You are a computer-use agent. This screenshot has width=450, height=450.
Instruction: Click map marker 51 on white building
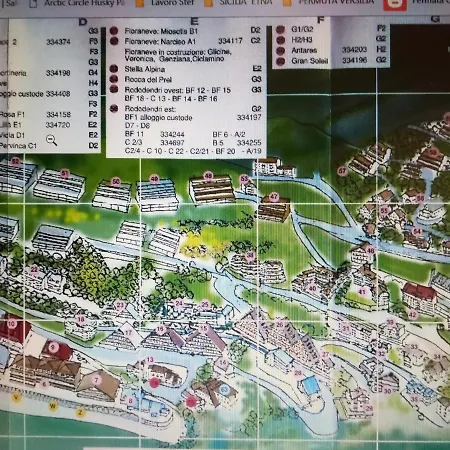click(x=65, y=173)
